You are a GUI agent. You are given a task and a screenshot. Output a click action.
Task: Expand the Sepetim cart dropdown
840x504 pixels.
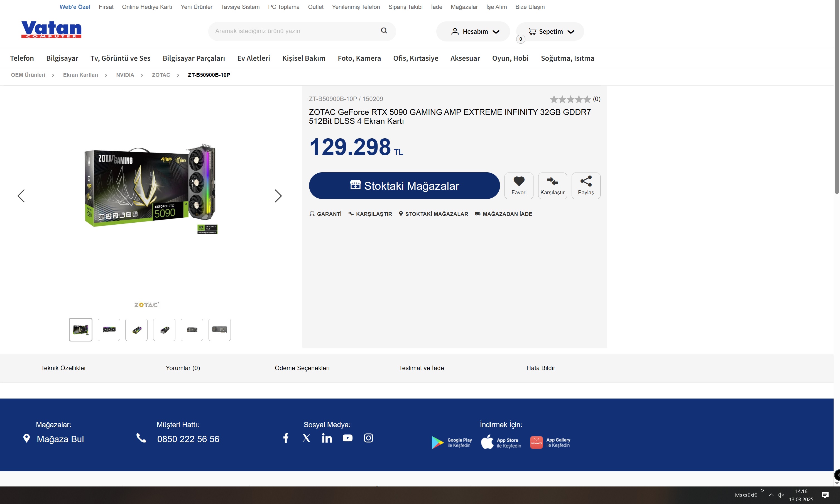pyautogui.click(x=550, y=31)
